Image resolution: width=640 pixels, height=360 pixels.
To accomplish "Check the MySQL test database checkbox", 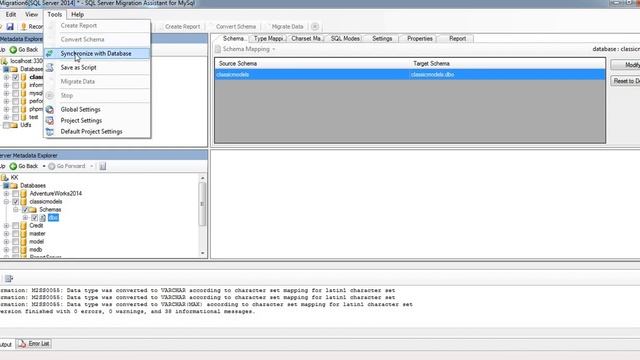I will point(15,117).
